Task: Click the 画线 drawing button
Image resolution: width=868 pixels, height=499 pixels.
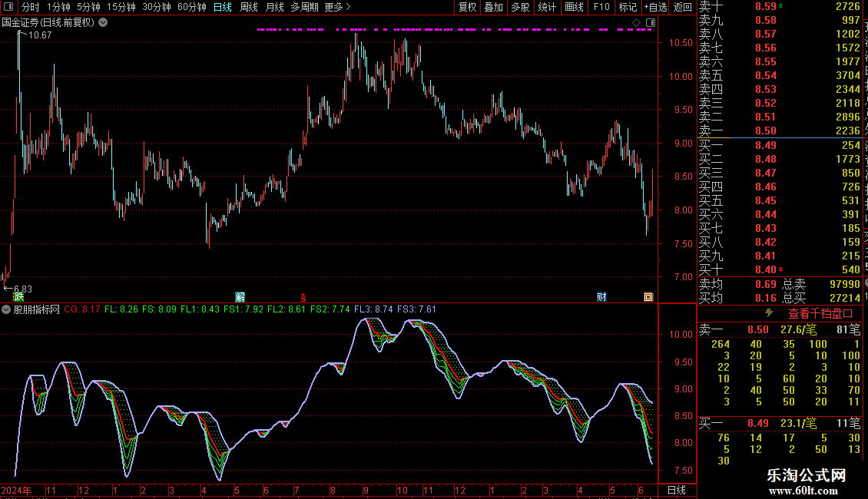Action: 574,7
